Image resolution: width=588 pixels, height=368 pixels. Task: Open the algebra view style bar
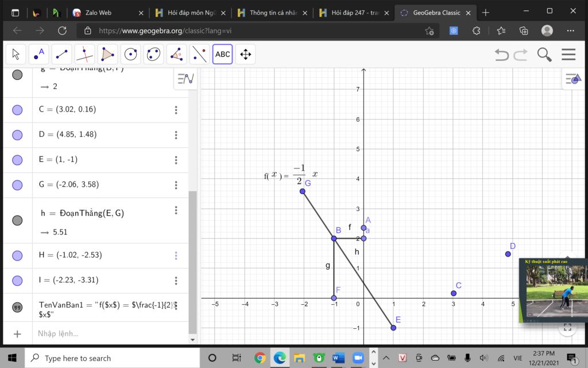tap(185, 79)
